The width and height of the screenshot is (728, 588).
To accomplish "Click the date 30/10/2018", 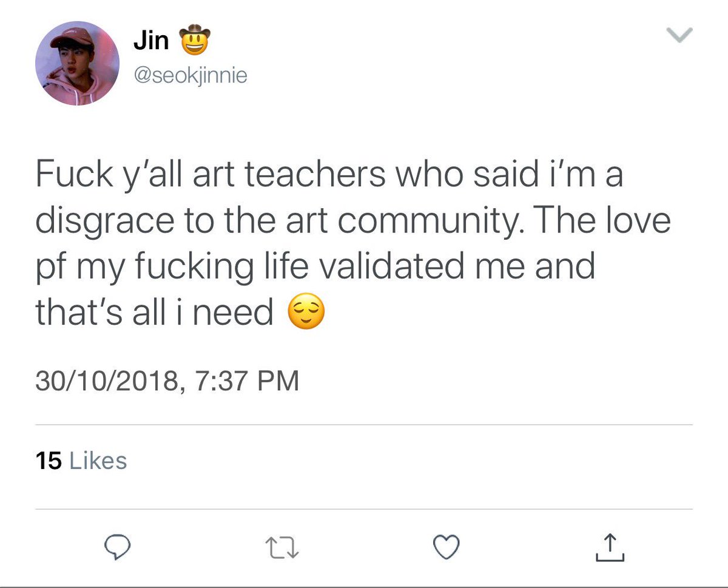I will 107,382.
